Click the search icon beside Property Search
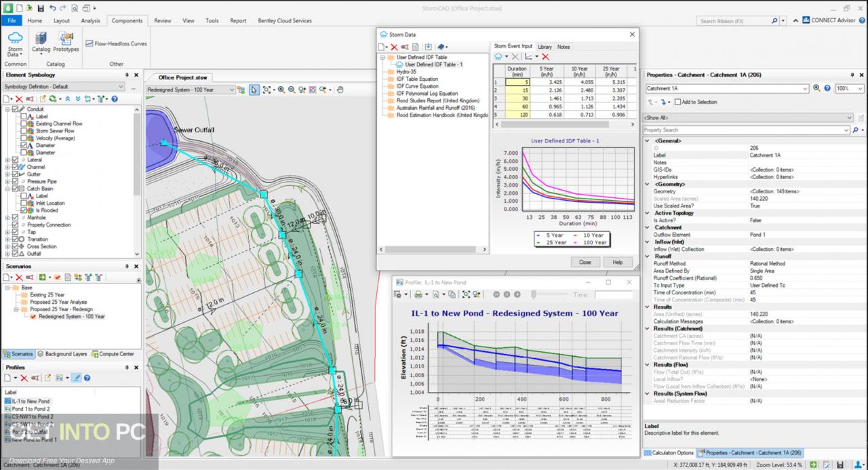This screenshot has width=868, height=470. pos(855,130)
